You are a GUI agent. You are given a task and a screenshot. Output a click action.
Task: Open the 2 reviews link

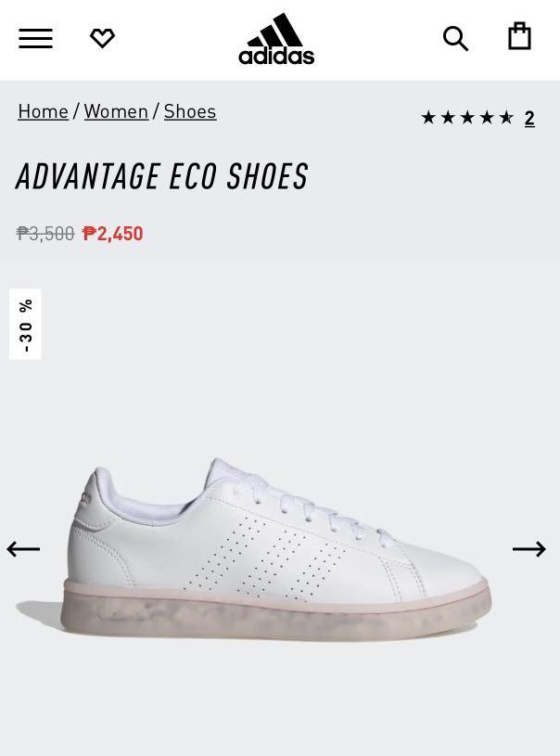pos(529,118)
